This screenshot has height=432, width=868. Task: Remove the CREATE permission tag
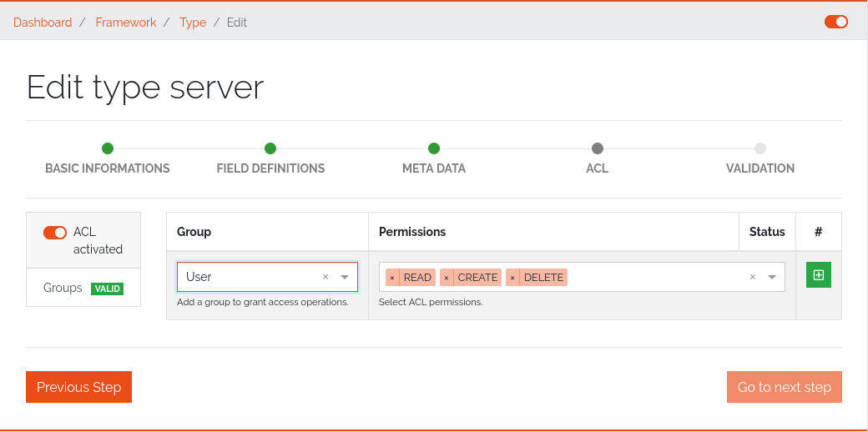pos(447,278)
